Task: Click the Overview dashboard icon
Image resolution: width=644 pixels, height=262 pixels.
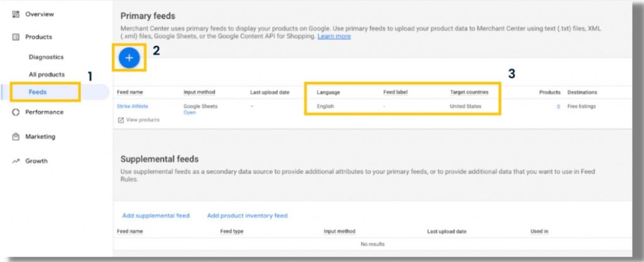Action: [16, 14]
